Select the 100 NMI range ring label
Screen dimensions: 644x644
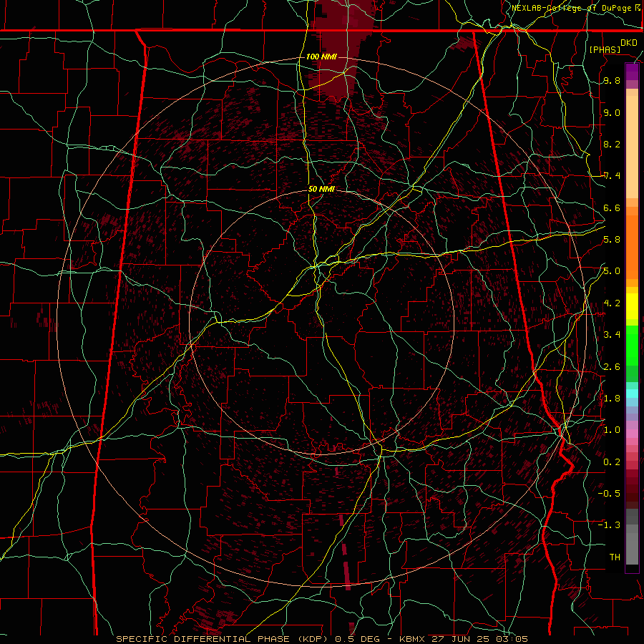321,57
